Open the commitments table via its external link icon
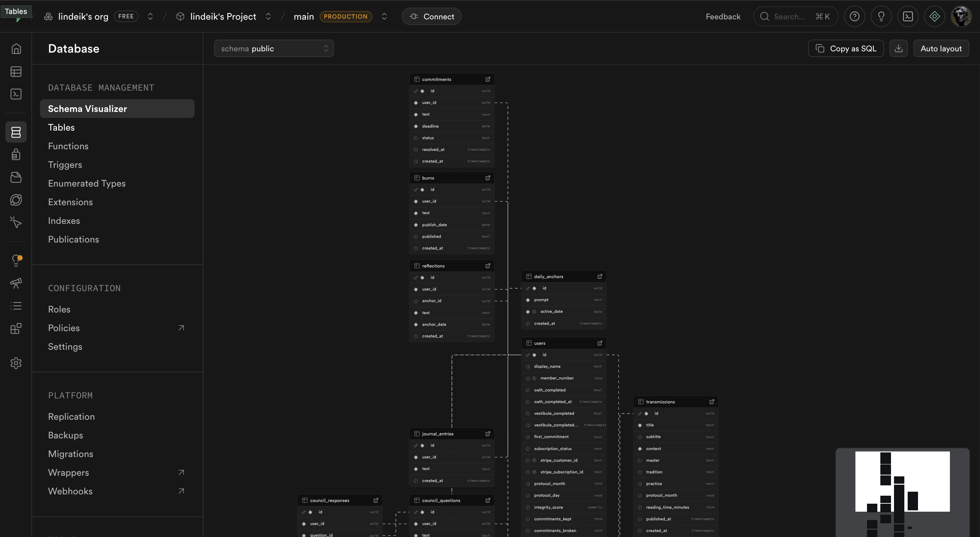Viewport: 980px width, 537px height. point(488,79)
